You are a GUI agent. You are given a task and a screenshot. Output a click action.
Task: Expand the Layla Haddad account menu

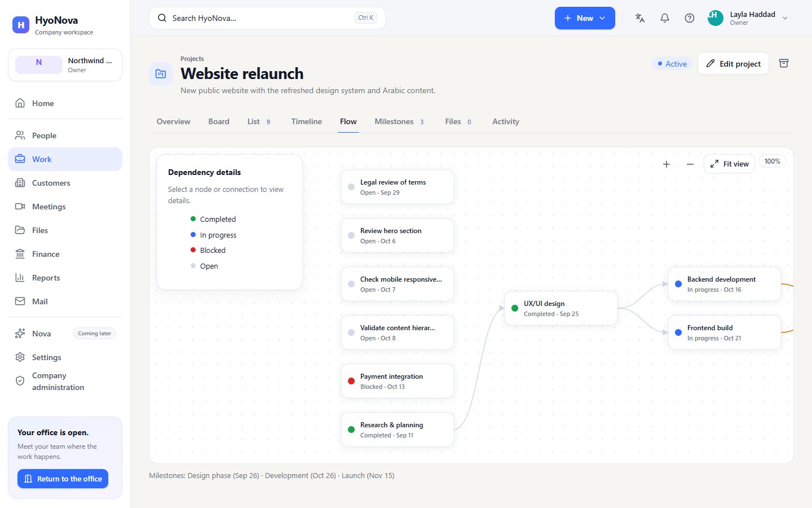pyautogui.click(x=748, y=18)
